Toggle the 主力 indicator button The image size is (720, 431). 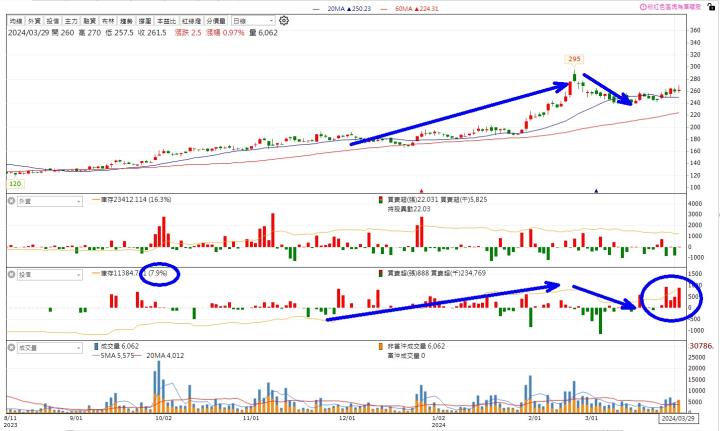coord(71,21)
